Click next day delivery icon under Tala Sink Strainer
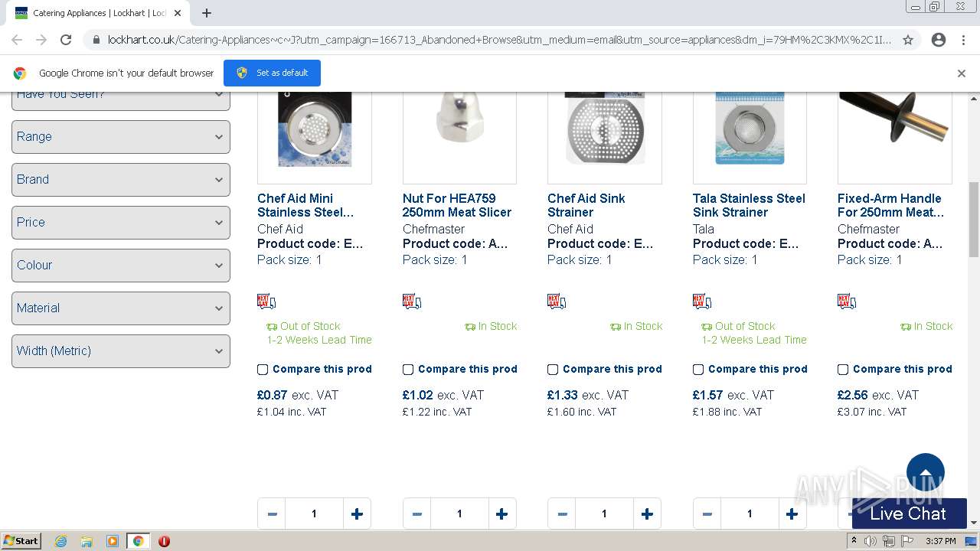 (x=701, y=302)
